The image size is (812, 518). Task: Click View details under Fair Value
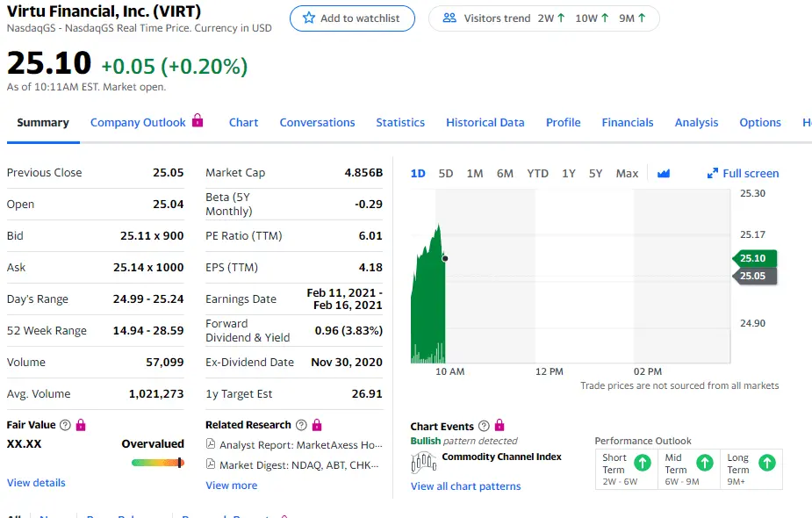36,483
